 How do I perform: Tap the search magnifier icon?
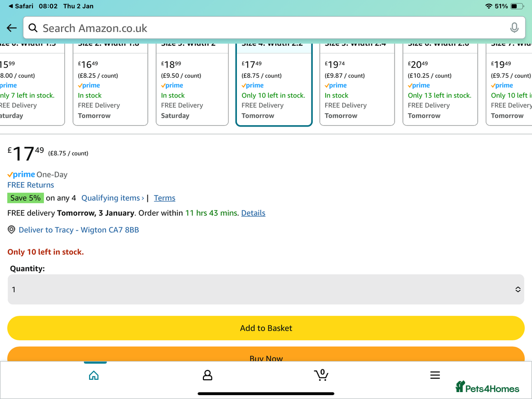pos(33,28)
